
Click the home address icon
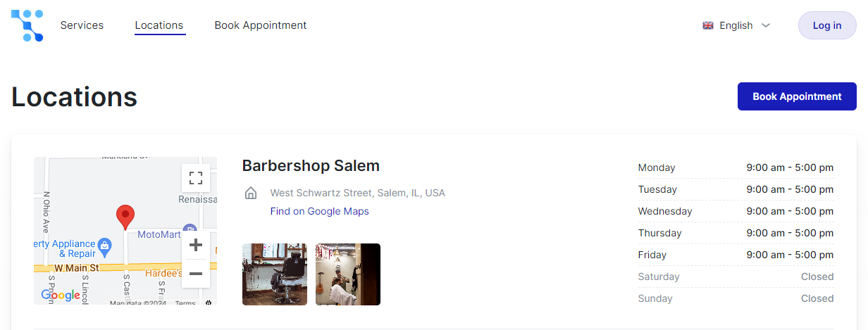pyautogui.click(x=250, y=193)
